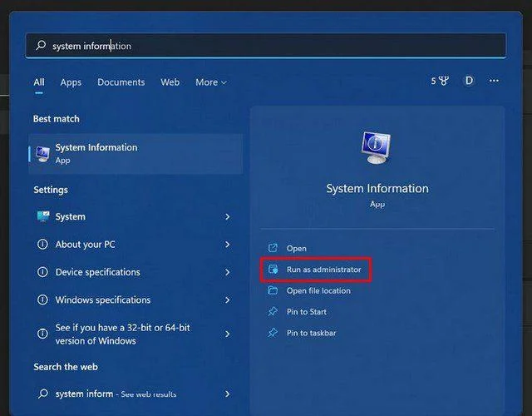Screen dimensions: 532x416
Task: Select the All search tab
Action: point(39,82)
